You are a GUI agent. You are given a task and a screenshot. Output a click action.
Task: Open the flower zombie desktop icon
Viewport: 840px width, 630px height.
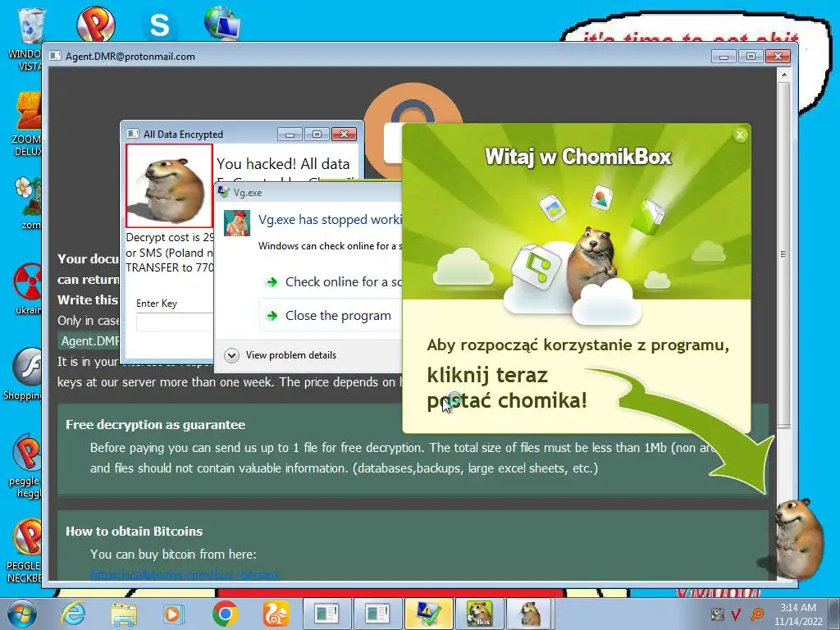[x=27, y=195]
